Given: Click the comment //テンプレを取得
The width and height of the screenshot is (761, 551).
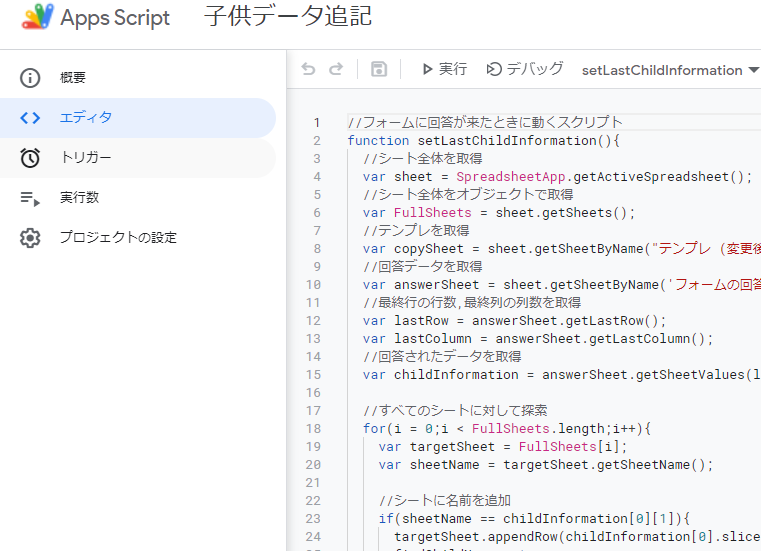Looking at the screenshot, I should tap(416, 231).
